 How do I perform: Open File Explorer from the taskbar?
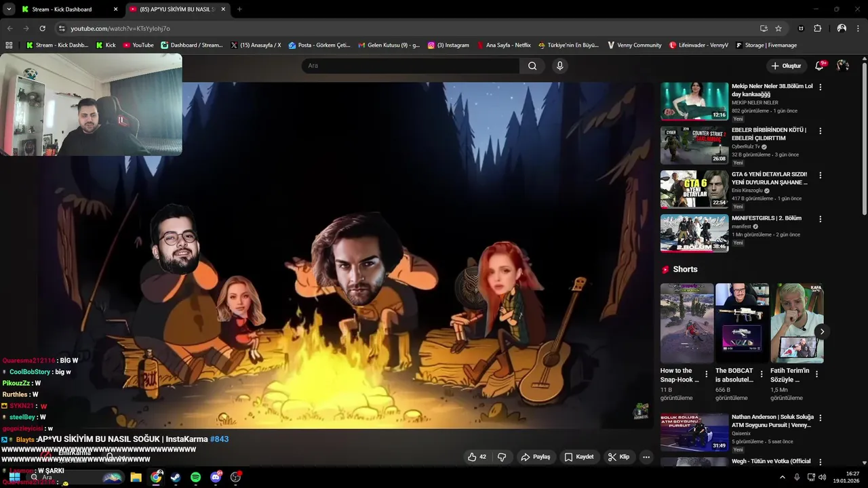(x=136, y=477)
